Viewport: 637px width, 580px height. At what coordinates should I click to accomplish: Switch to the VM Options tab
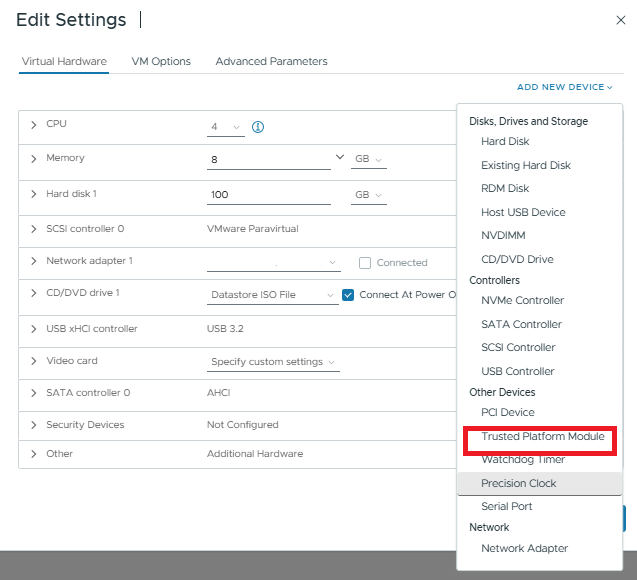click(161, 61)
